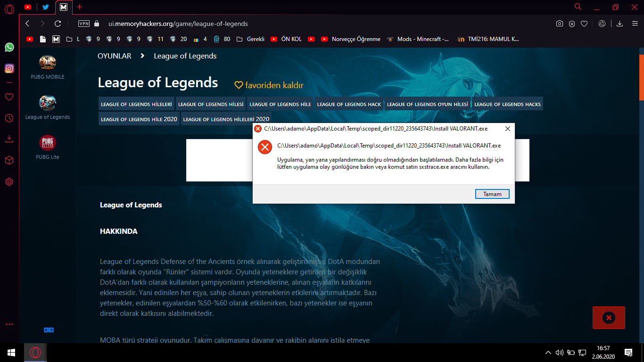Click LEAGUE OF LEGENDS OYUN HİLESİ tag
The height and width of the screenshot is (362, 644).
pos(428,104)
